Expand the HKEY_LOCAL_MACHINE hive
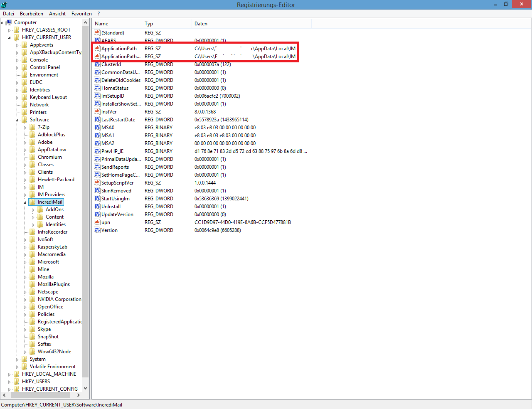Screen dimensions: 532x409 (x=9, y=375)
